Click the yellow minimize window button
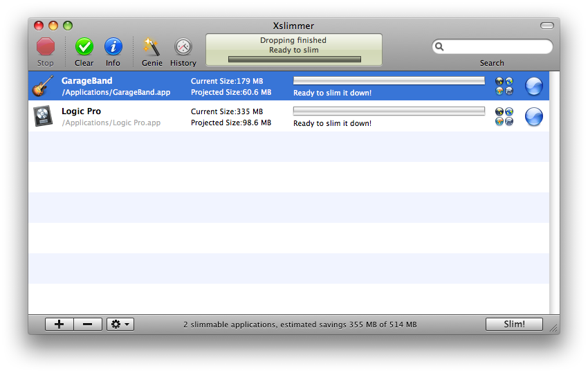Image resolution: width=588 pixels, height=373 pixels. coord(53,26)
